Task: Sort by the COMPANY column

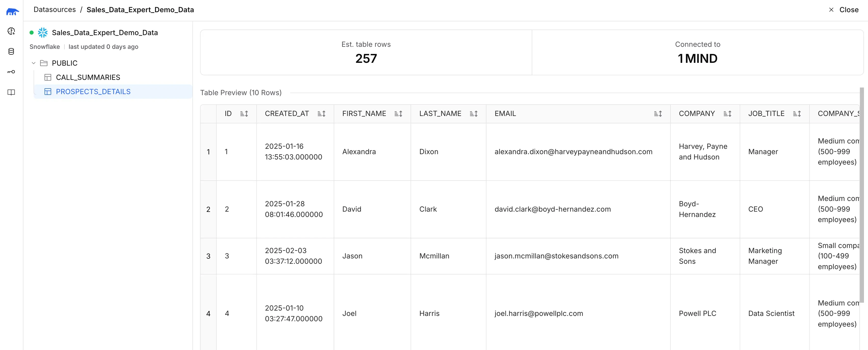Action: pos(727,114)
